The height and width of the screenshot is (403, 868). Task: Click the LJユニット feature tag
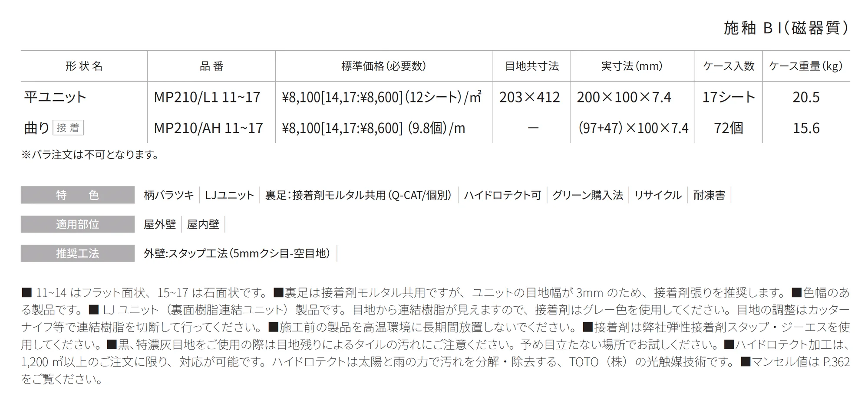point(229,195)
